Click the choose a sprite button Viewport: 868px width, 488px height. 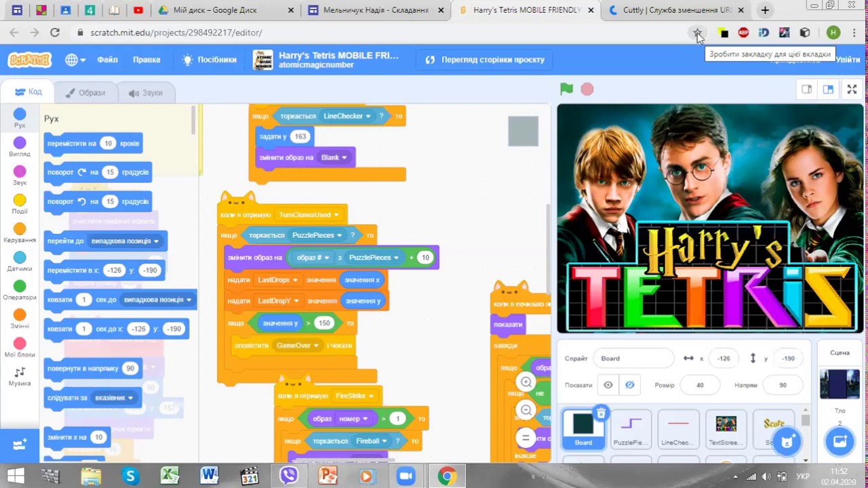tap(787, 441)
